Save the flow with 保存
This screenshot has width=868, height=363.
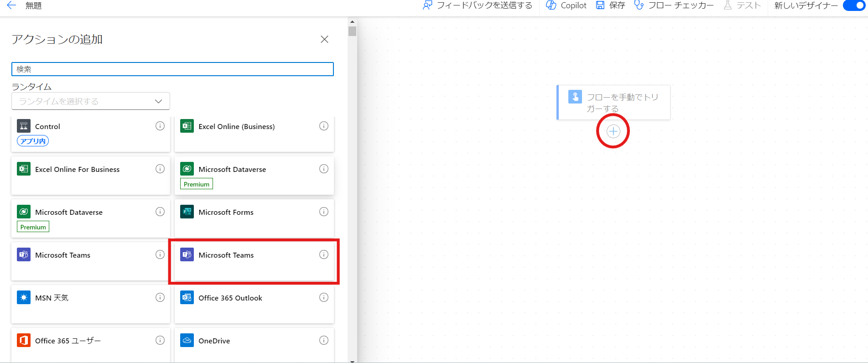[610, 5]
